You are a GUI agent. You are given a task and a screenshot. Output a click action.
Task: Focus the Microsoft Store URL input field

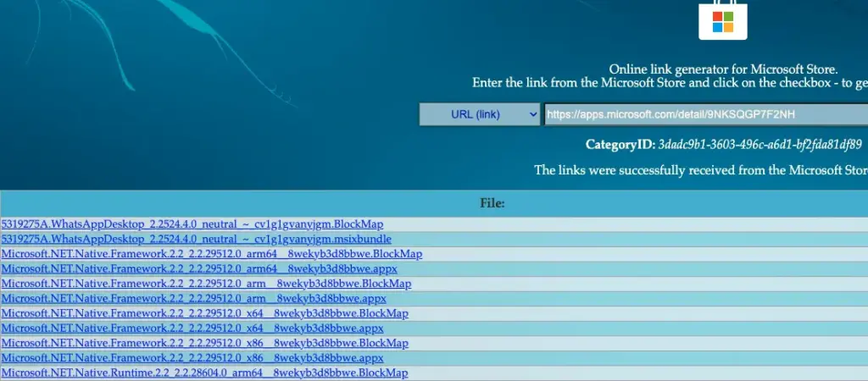tap(706, 114)
